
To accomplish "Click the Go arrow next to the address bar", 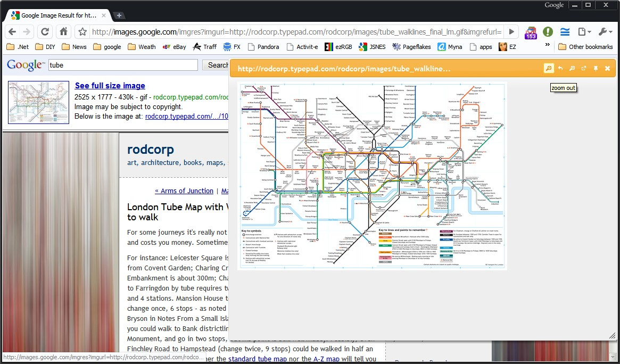I will click(x=511, y=31).
